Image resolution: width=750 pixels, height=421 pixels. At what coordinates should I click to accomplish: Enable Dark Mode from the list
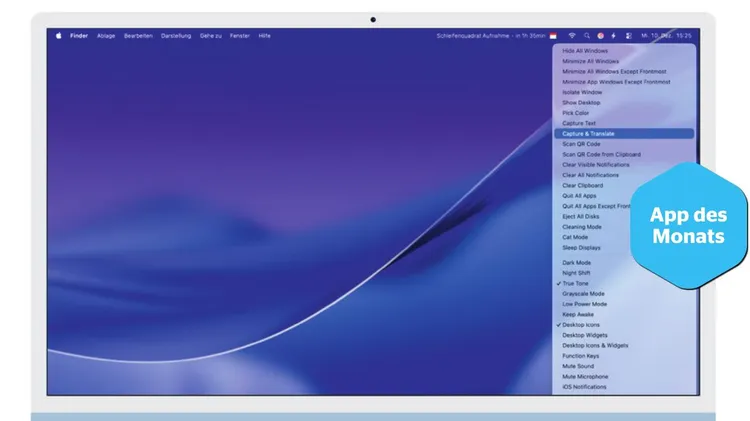pos(577,262)
